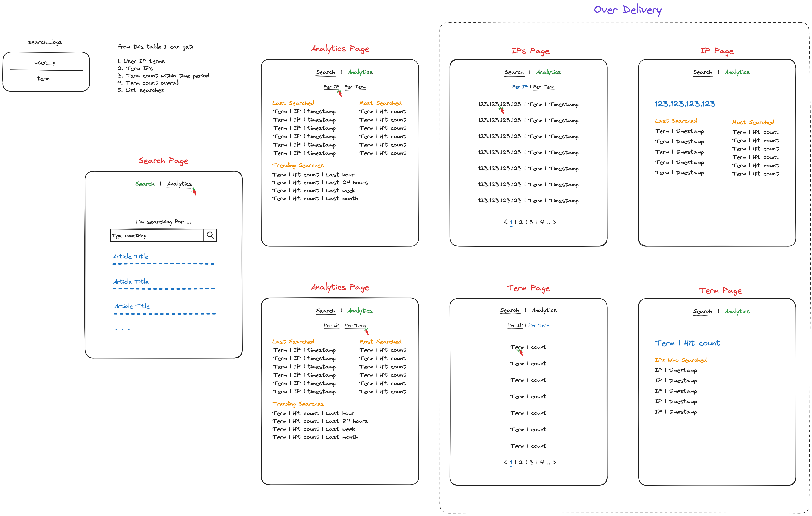Click 'Per Term' in bottom Analytics Page
This screenshot has width=812, height=516.
(355, 325)
